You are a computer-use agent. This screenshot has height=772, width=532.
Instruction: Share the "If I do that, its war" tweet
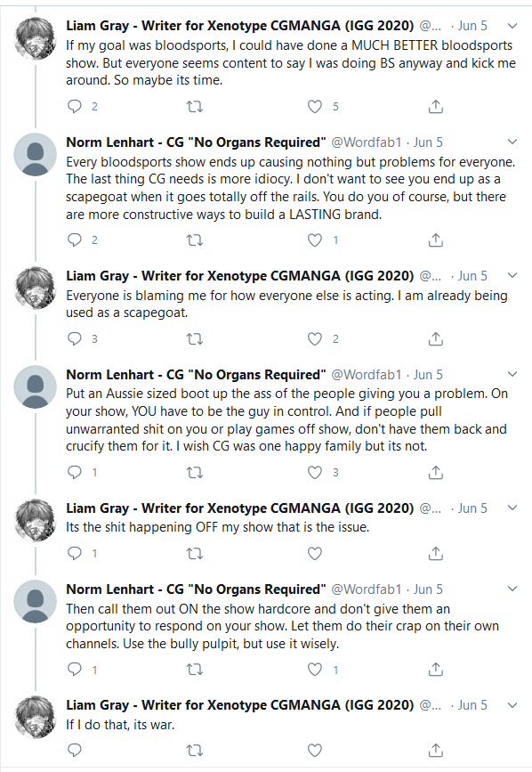point(436,750)
